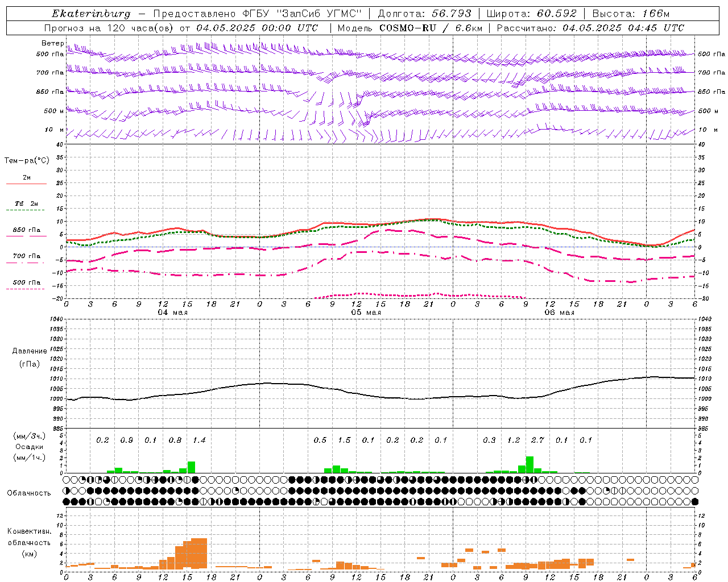Click the 2.7 precipitation amount
The height and width of the screenshot is (582, 728).
point(537,440)
